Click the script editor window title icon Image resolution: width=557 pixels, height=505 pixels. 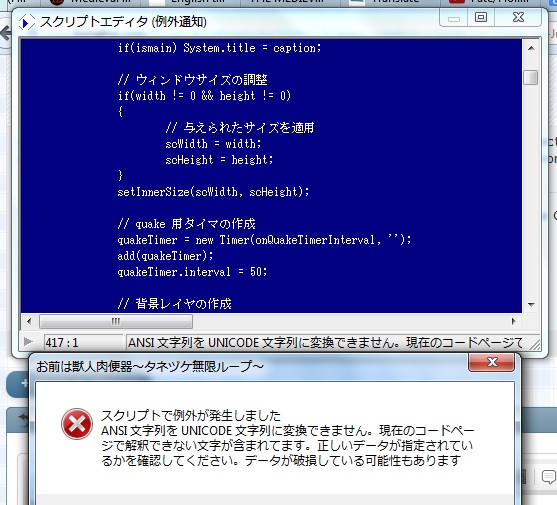coord(26,22)
